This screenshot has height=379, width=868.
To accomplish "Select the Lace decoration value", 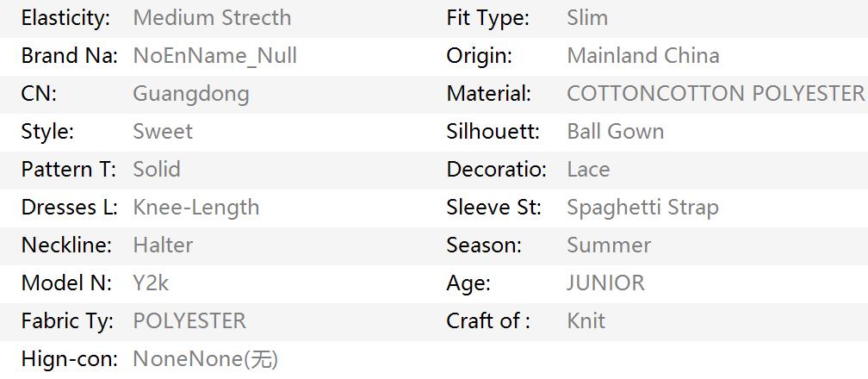I will [588, 169].
